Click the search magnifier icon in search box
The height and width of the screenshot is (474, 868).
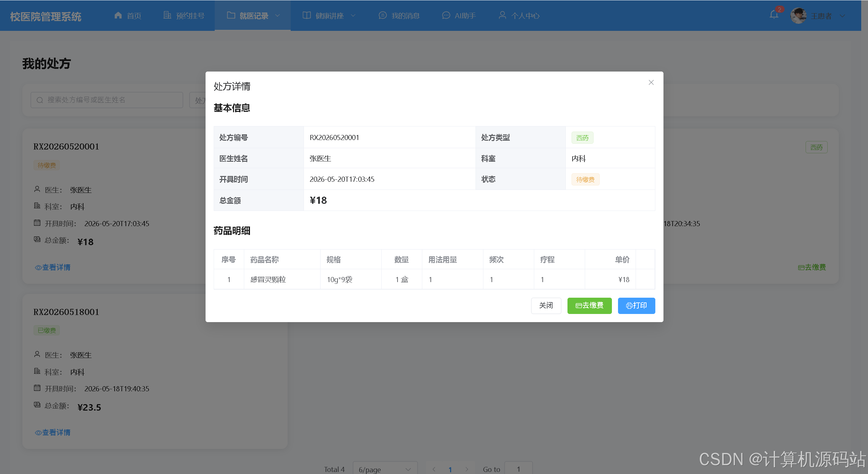[x=40, y=100]
